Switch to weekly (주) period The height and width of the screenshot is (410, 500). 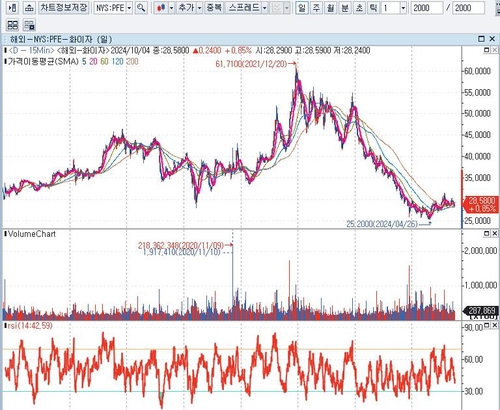[316, 8]
